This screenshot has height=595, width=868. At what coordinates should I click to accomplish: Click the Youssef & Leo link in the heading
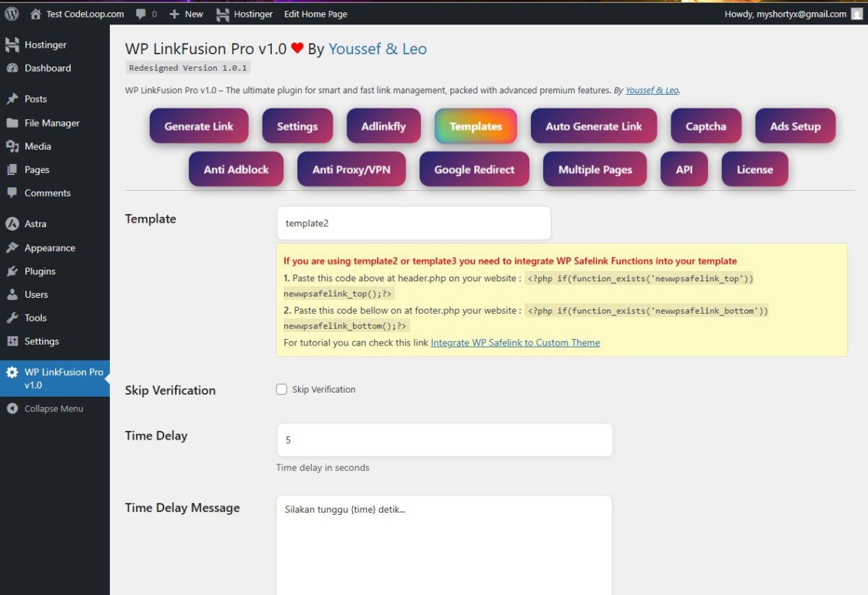[378, 49]
